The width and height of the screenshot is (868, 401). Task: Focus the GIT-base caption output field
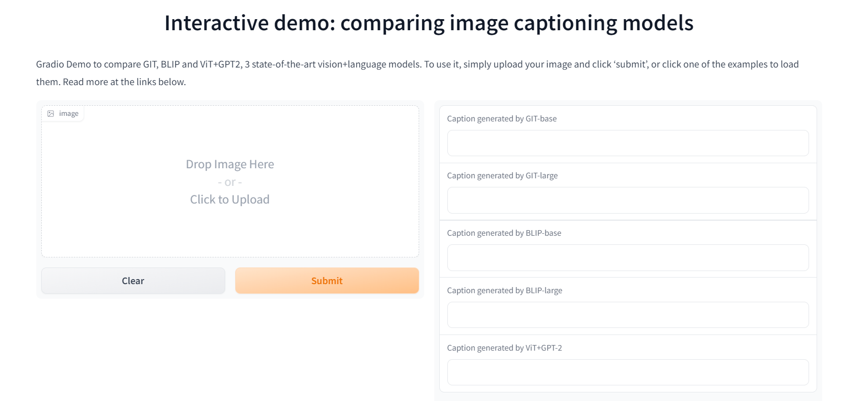628,144
